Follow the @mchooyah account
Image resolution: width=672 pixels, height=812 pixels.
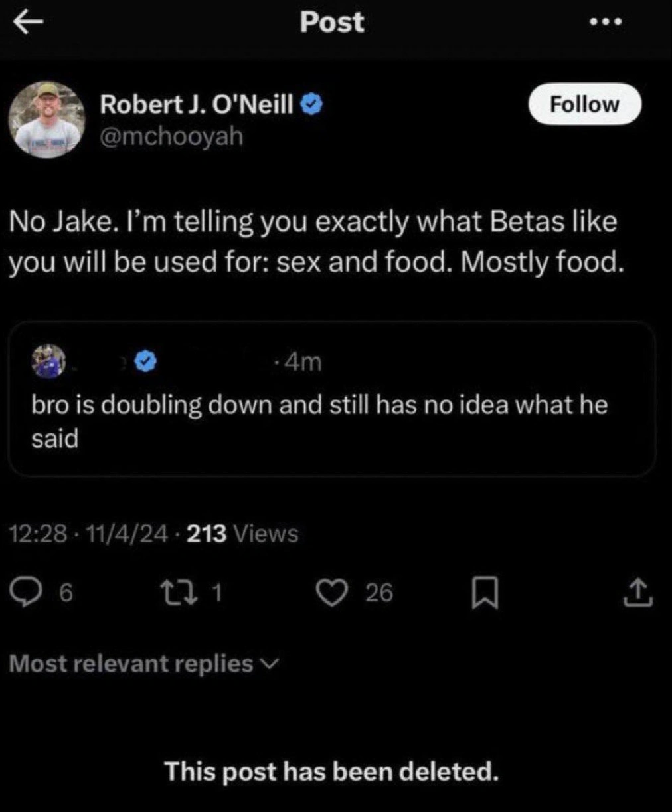(584, 104)
